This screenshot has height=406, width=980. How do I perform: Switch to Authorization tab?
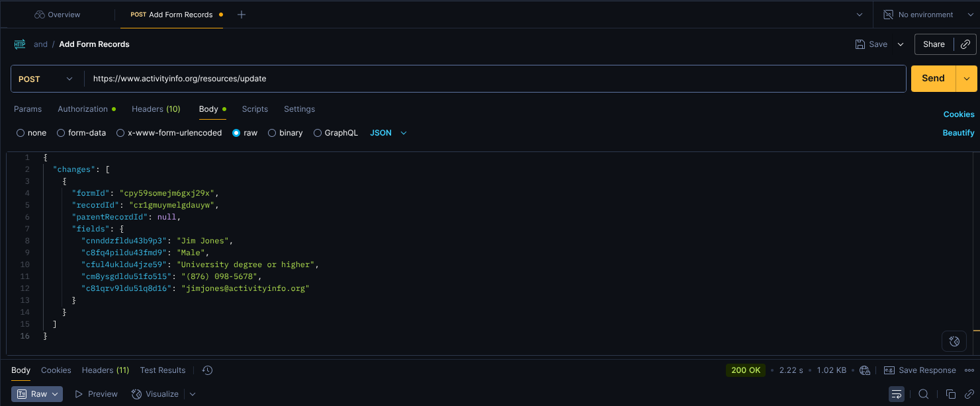coord(87,109)
